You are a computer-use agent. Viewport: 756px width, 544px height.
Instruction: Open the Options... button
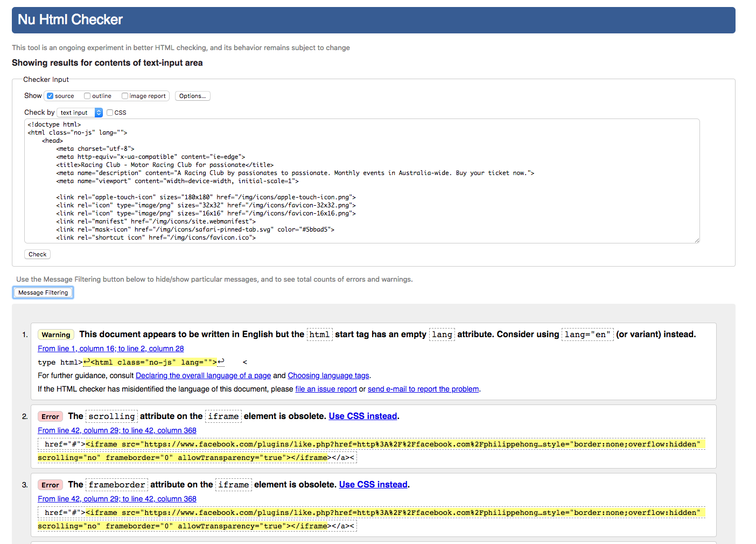tap(192, 96)
